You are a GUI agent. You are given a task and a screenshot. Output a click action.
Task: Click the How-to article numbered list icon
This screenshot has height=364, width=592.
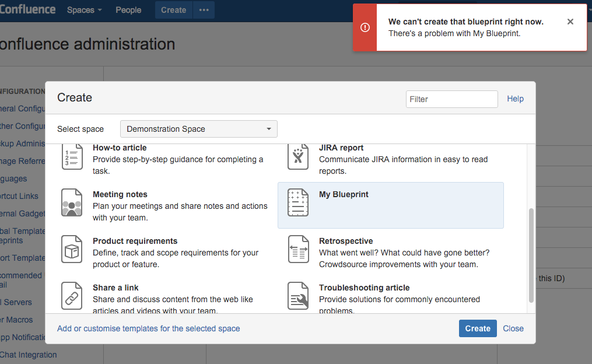[72, 157]
